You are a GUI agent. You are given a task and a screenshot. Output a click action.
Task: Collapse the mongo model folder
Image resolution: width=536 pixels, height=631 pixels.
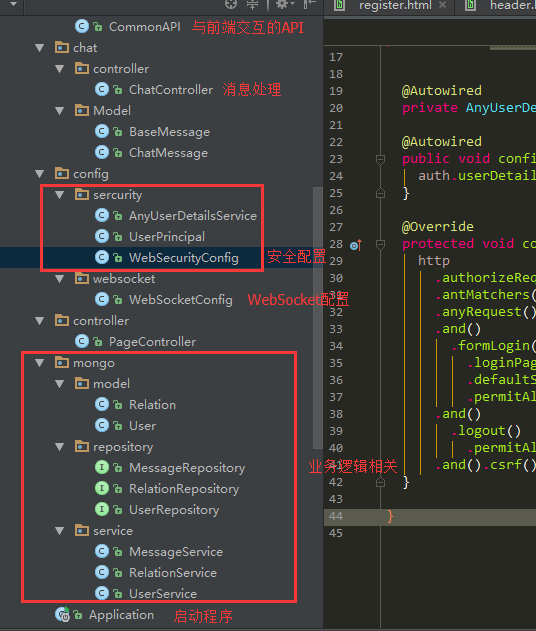(60, 384)
